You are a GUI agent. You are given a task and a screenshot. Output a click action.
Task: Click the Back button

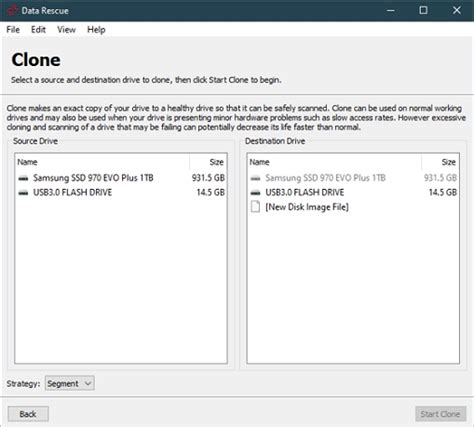pyautogui.click(x=28, y=414)
